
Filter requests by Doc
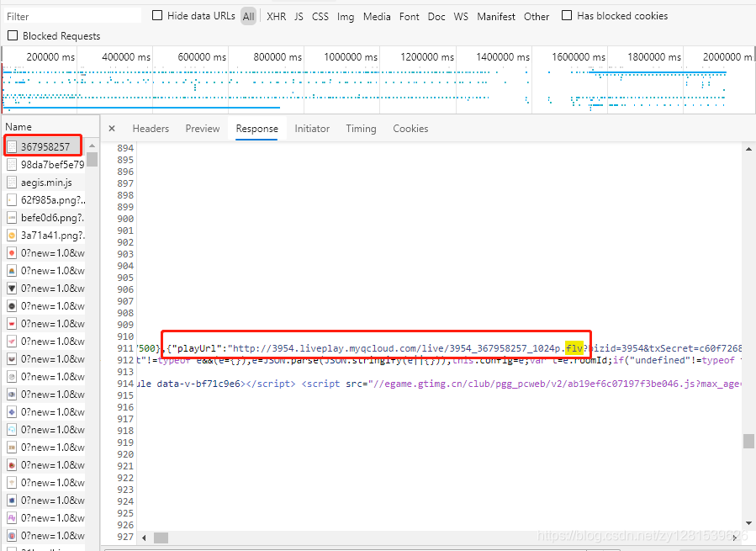[436, 17]
